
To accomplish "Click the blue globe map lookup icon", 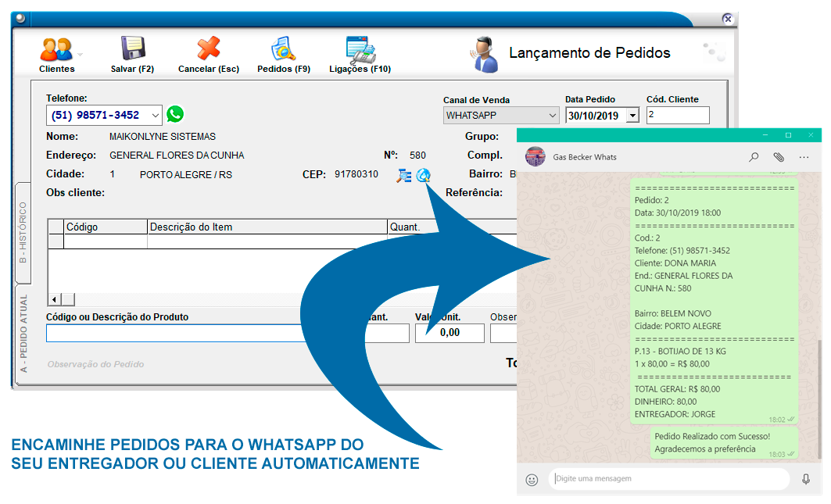I will 423,175.
